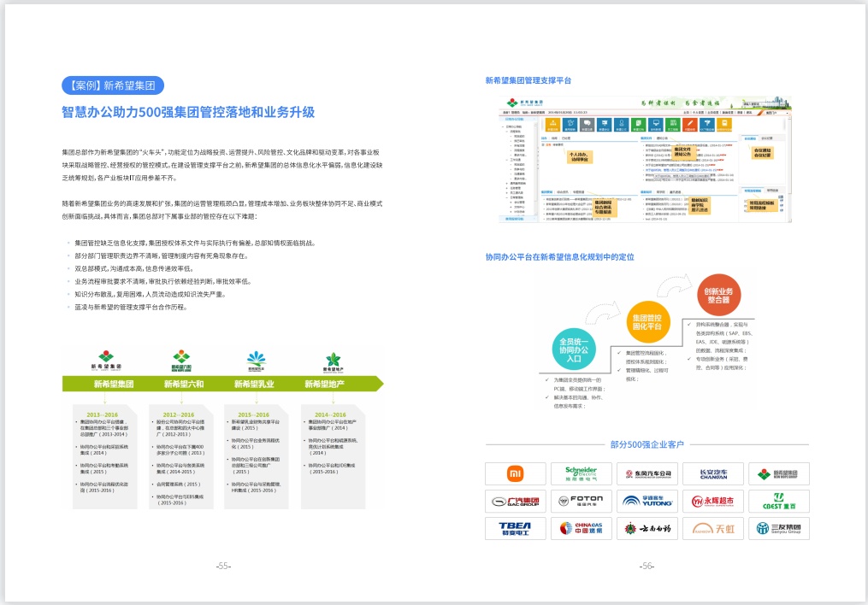Select the 2013—2016 timeline card heading
The image size is (868, 605).
tap(103, 414)
